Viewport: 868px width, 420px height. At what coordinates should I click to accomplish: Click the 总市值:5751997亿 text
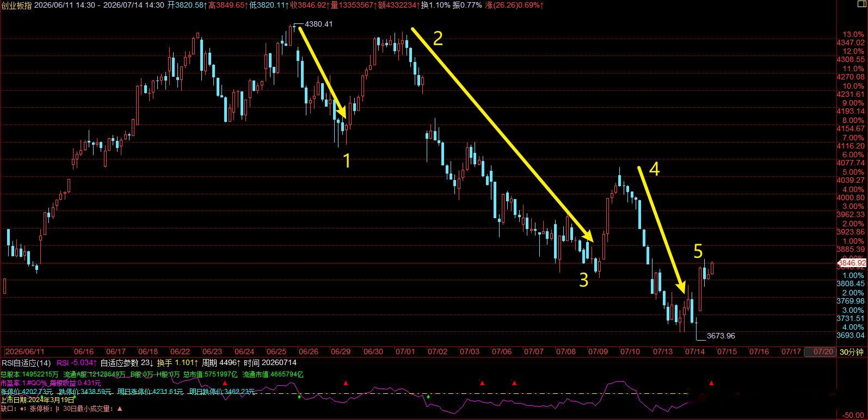(x=210, y=374)
